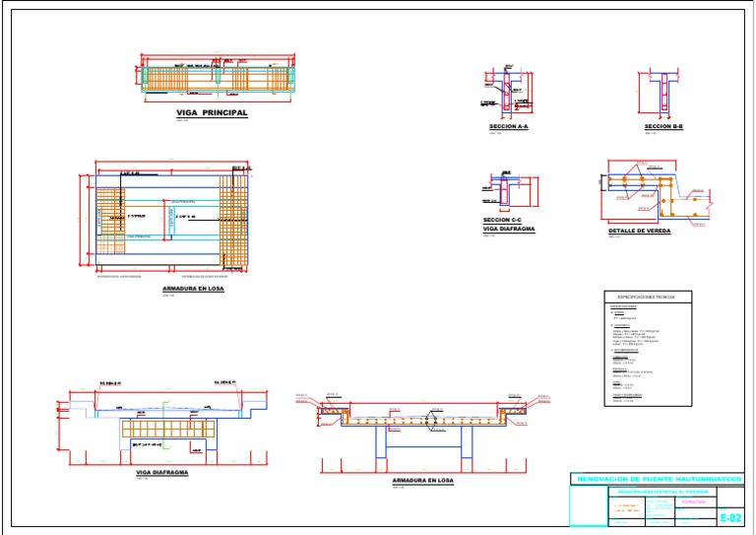Select the DETALLE DE VEREDA title
Image resolution: width=756 pixels, height=535 pixels.
(639, 232)
